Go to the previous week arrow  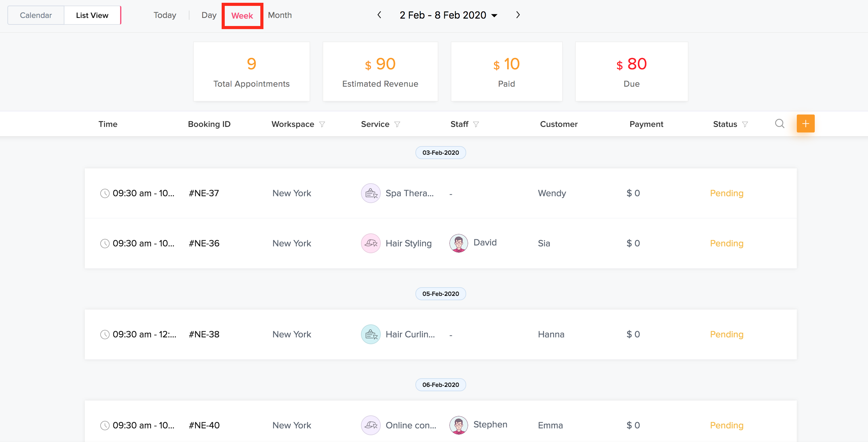[379, 15]
